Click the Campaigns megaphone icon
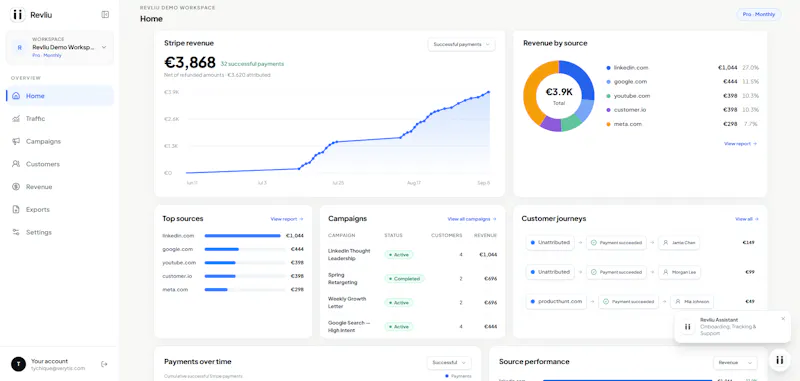 coord(16,141)
